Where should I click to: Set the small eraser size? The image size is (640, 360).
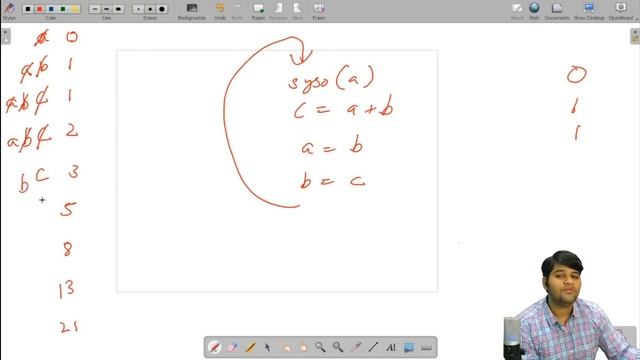[x=138, y=9]
